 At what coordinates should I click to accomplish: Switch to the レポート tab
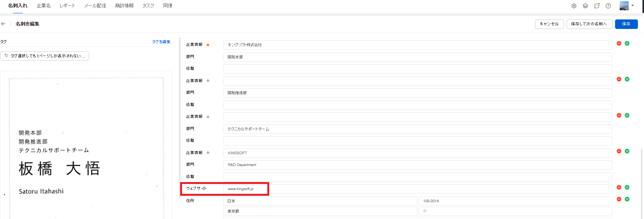click(x=67, y=6)
